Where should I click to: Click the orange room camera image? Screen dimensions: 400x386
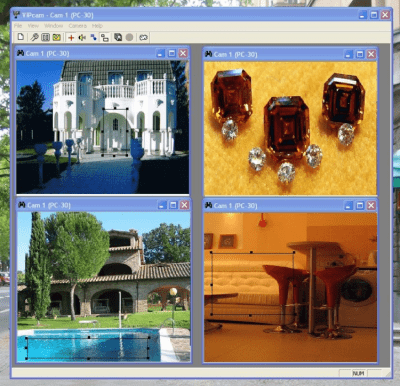click(290, 287)
